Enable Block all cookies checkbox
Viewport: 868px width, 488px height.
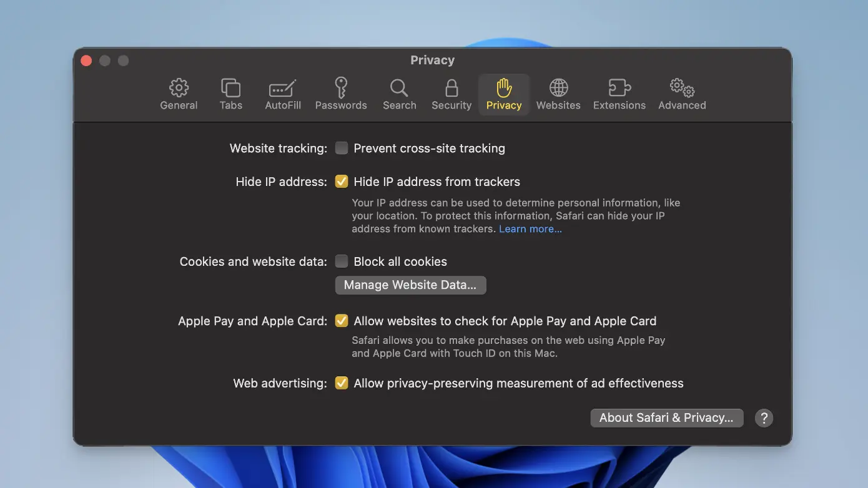point(342,261)
